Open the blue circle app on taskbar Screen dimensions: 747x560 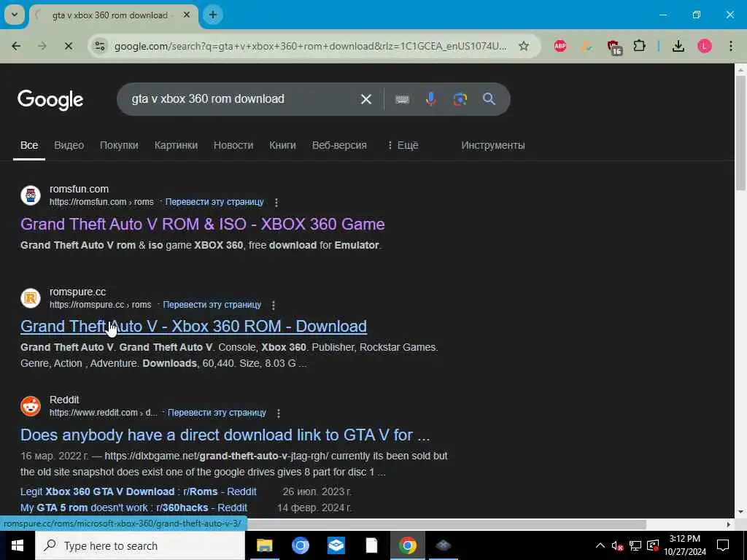[x=300, y=545]
